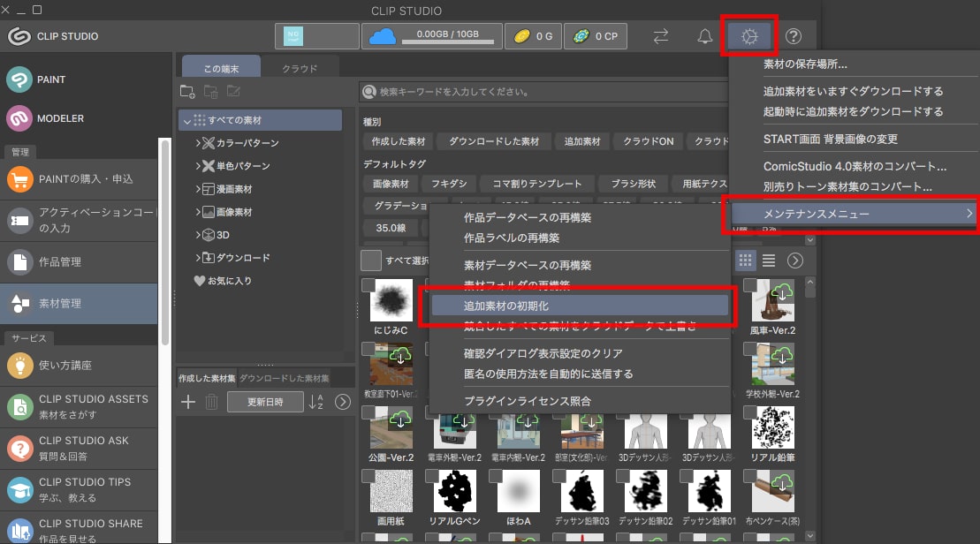Open 作品管理 in the sidebar

[x=79, y=261]
